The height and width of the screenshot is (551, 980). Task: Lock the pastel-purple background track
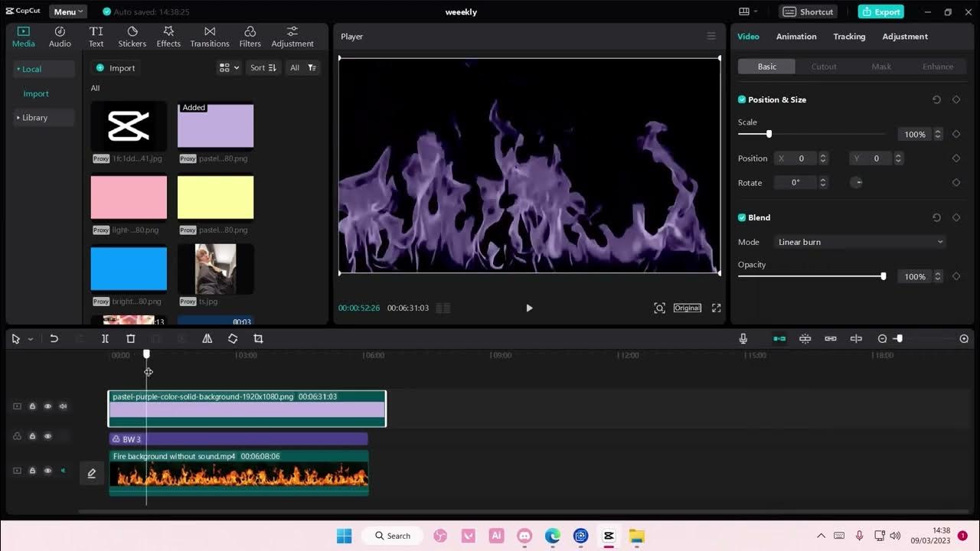[32, 406]
